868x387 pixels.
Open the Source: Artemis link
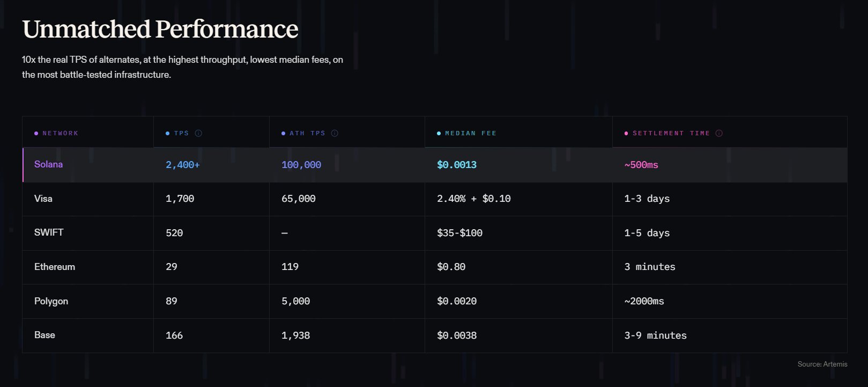pos(822,364)
